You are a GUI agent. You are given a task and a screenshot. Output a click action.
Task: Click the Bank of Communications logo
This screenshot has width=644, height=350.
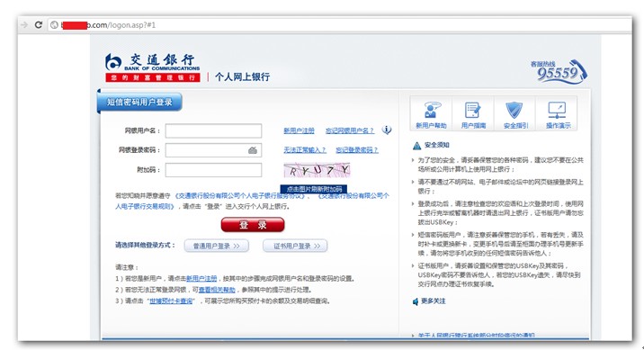tap(152, 67)
